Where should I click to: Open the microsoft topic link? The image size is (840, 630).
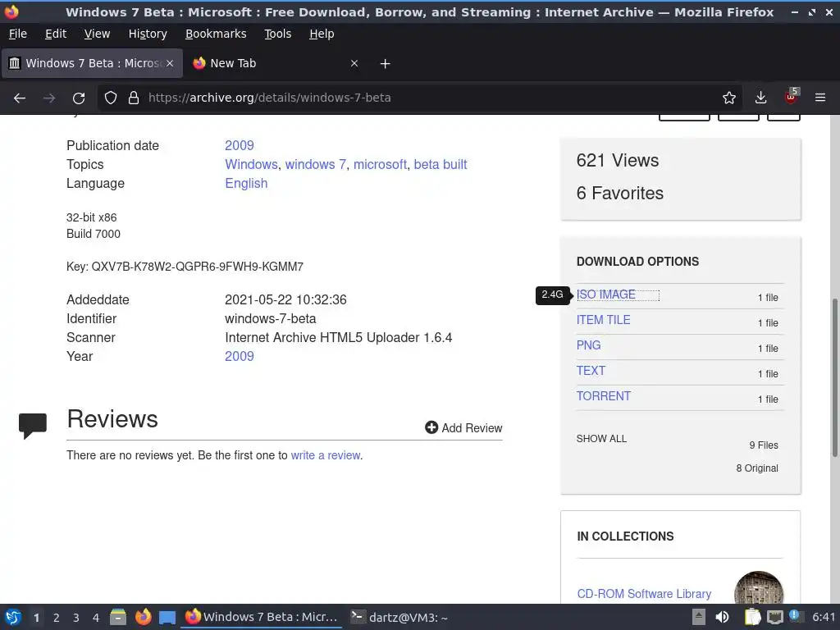pyautogui.click(x=380, y=164)
